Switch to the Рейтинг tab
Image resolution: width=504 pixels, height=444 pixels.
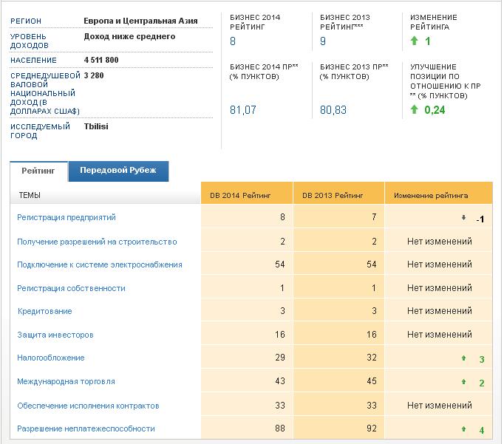(38, 171)
